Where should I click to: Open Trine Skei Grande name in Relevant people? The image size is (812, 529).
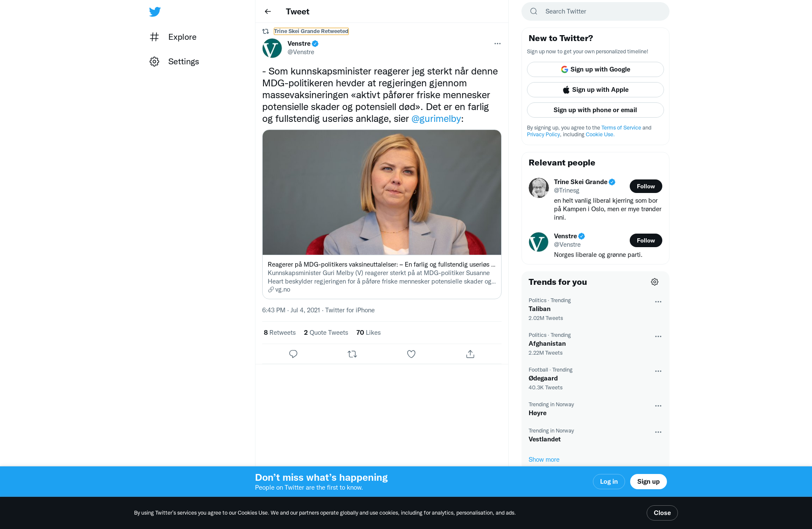tap(580, 182)
